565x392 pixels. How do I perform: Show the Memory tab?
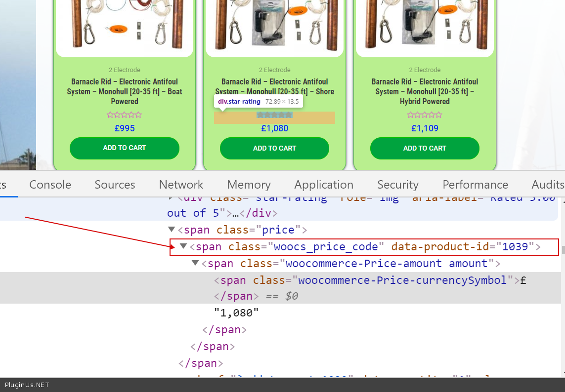[249, 185]
